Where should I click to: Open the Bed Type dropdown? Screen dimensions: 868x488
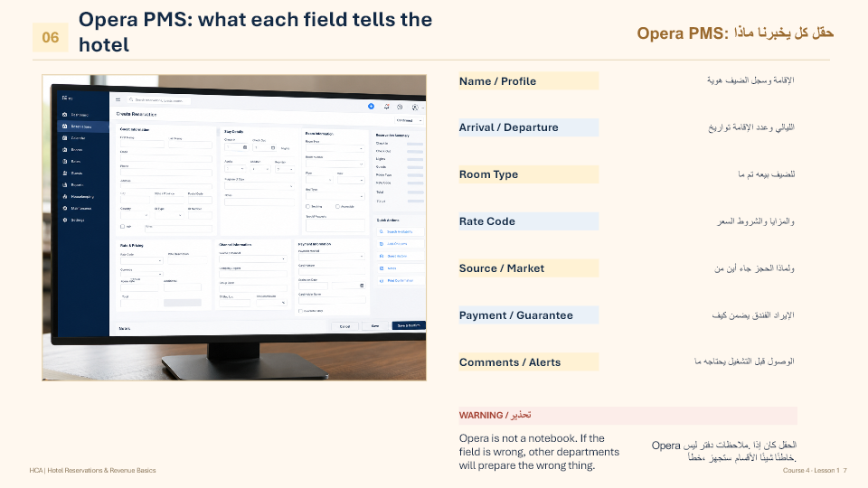point(335,196)
